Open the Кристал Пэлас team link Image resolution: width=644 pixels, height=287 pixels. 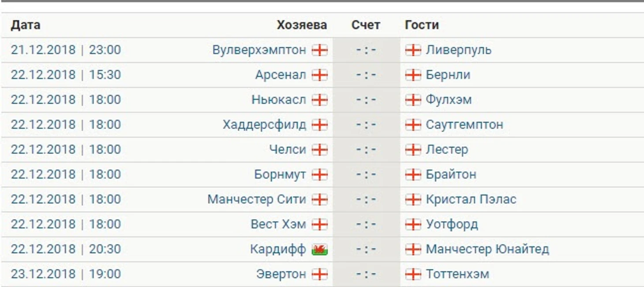(x=471, y=200)
